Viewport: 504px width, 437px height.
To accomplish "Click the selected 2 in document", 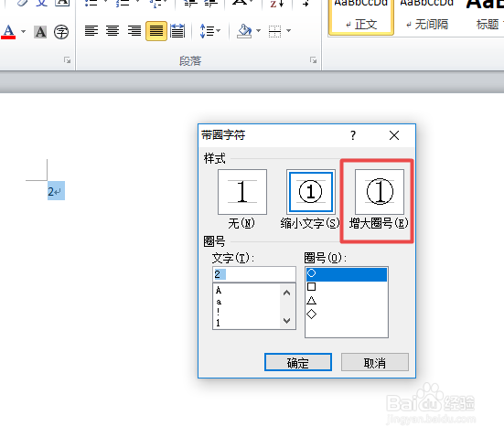I will pyautogui.click(x=51, y=192).
